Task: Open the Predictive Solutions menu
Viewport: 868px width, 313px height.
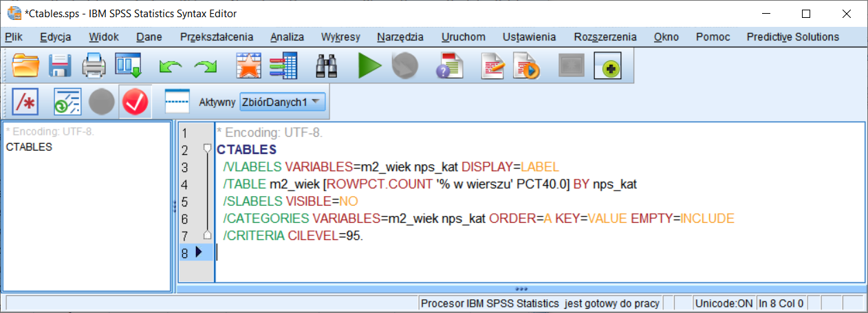Action: 792,37
